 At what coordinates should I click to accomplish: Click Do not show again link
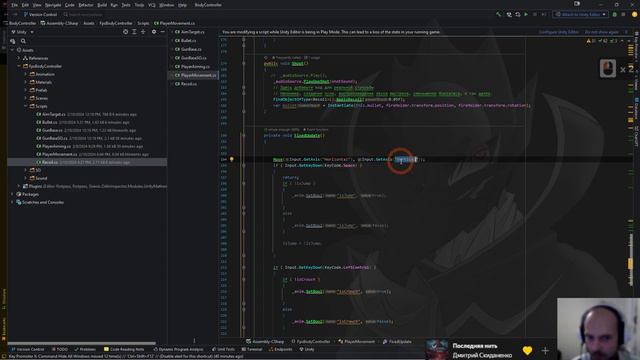[602, 32]
